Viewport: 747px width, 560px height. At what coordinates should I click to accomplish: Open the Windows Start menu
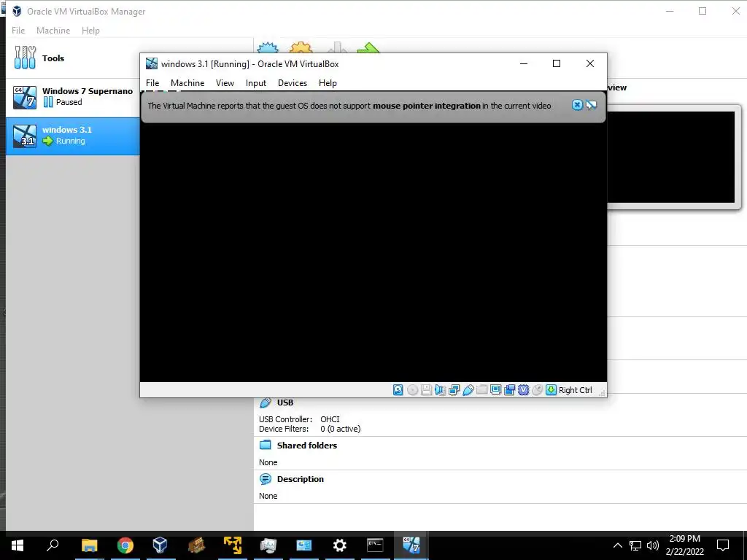click(18, 545)
